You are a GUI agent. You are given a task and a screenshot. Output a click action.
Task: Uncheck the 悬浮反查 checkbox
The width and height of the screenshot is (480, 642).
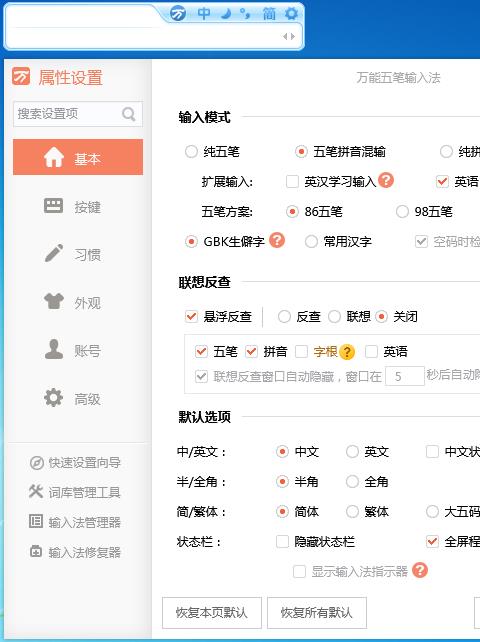coord(191,316)
